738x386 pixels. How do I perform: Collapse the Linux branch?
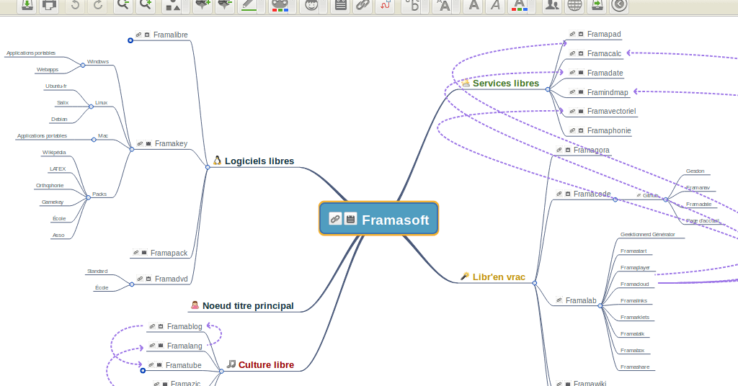coord(91,106)
